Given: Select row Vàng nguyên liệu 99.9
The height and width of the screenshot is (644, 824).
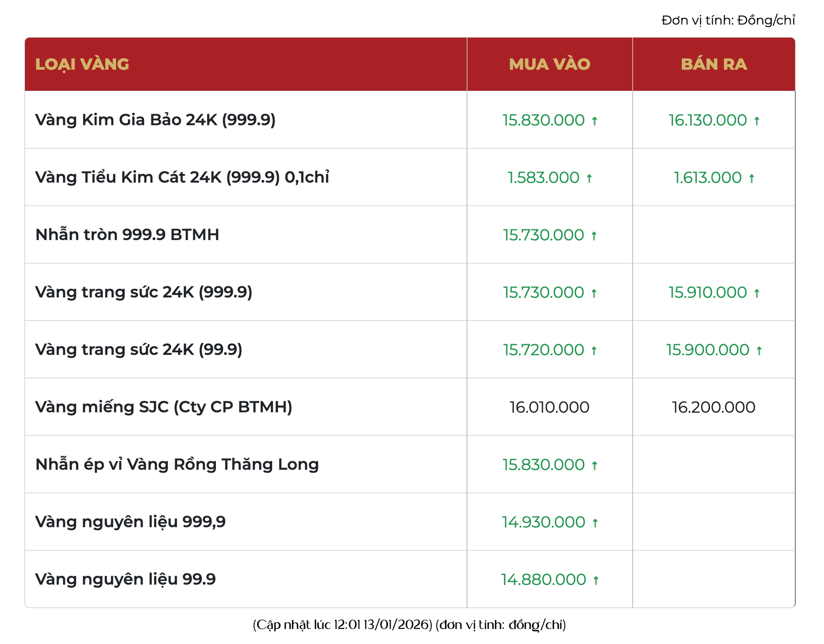Looking at the screenshot, I should [410, 580].
